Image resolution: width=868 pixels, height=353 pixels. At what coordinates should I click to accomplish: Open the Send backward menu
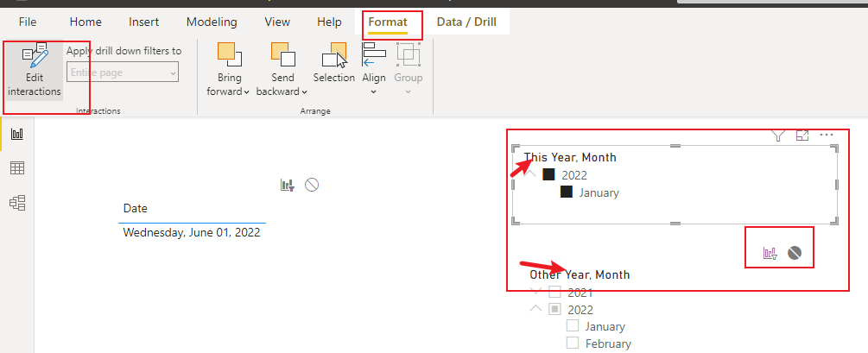pos(282,70)
